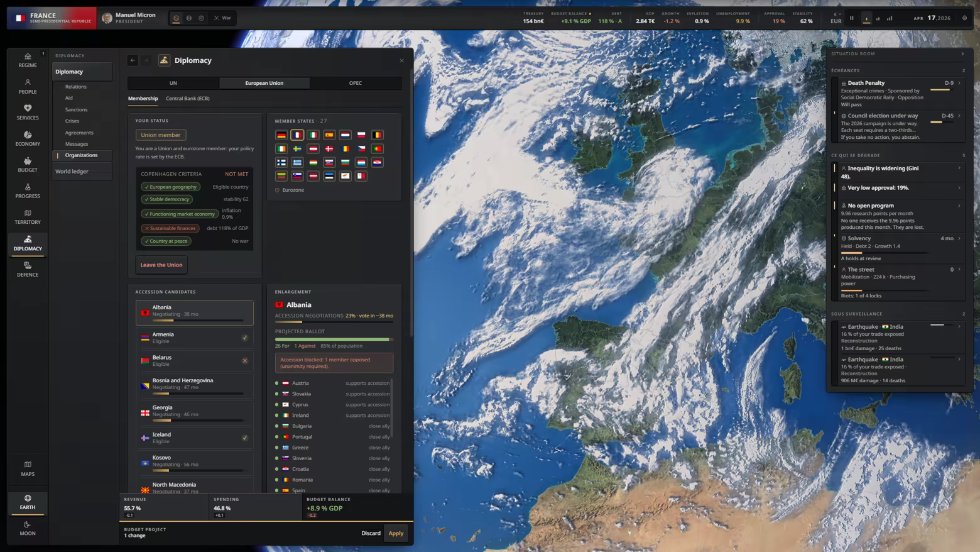Click the Cyprus flag in Member States
Image resolution: width=980 pixels, height=552 pixels.
pyautogui.click(x=346, y=176)
